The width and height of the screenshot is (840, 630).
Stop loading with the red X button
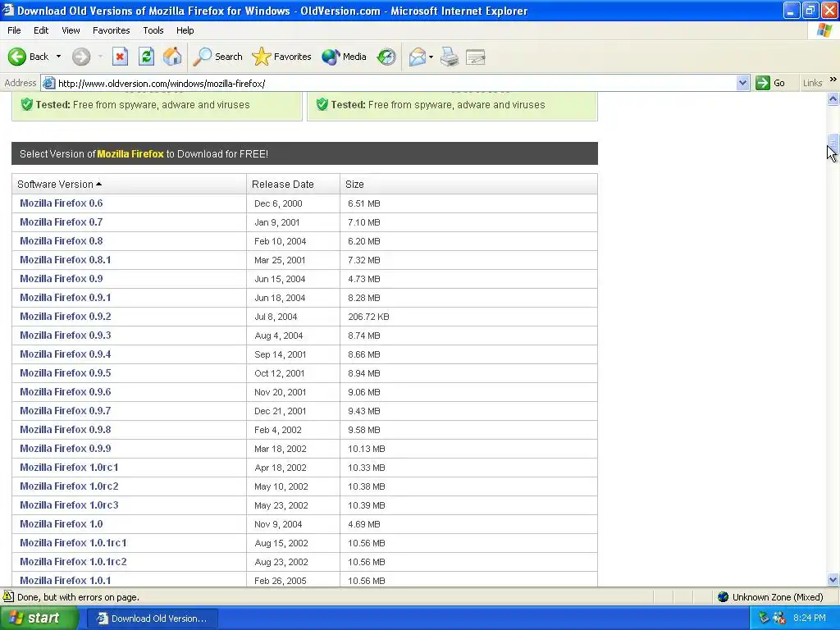click(x=120, y=57)
